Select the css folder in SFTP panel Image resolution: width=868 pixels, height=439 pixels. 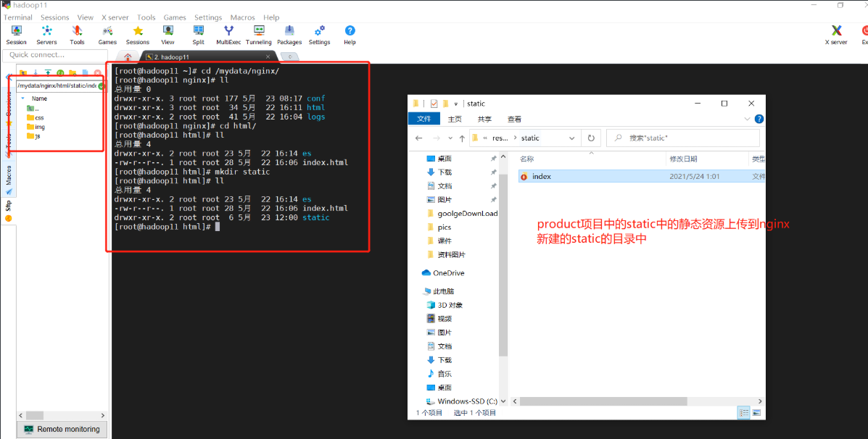36,117
